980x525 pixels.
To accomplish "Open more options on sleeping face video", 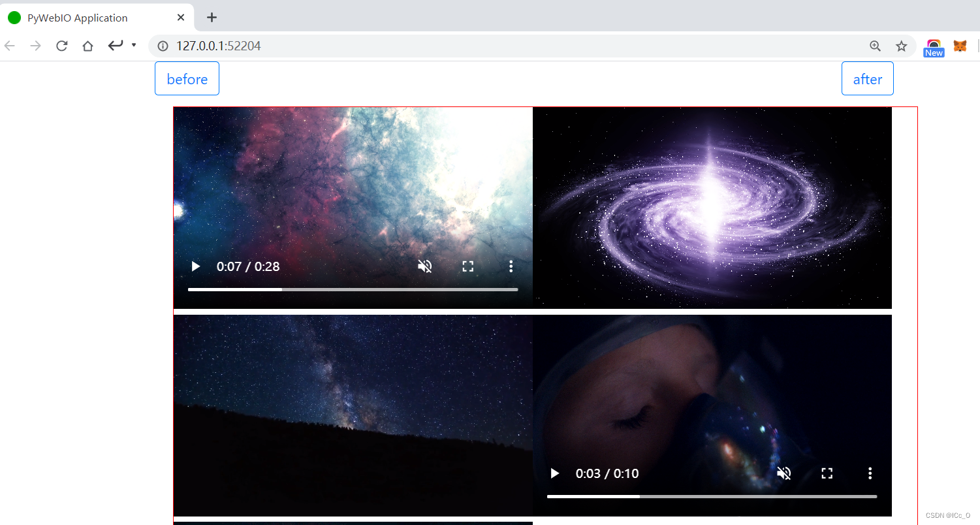I will (870, 473).
